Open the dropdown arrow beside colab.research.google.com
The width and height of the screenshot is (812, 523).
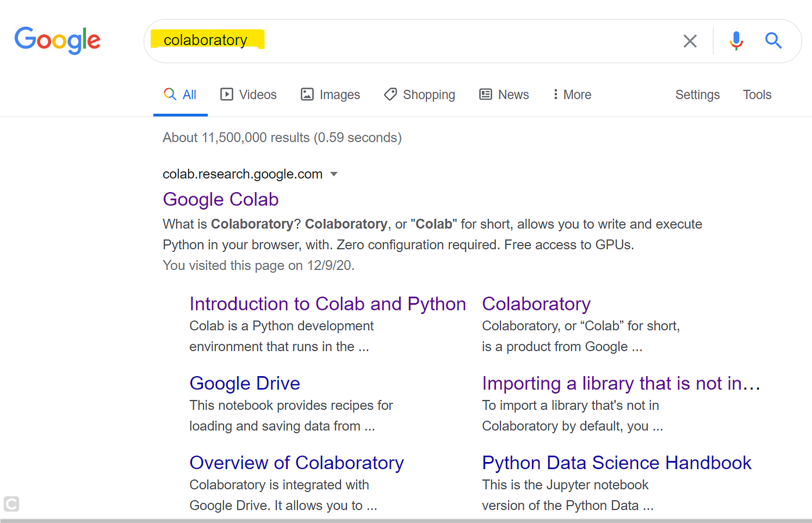(x=333, y=174)
